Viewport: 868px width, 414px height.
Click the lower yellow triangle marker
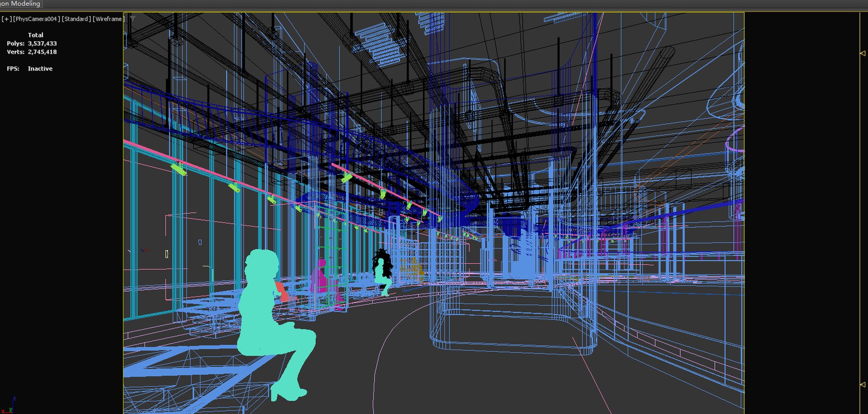pos(862,385)
